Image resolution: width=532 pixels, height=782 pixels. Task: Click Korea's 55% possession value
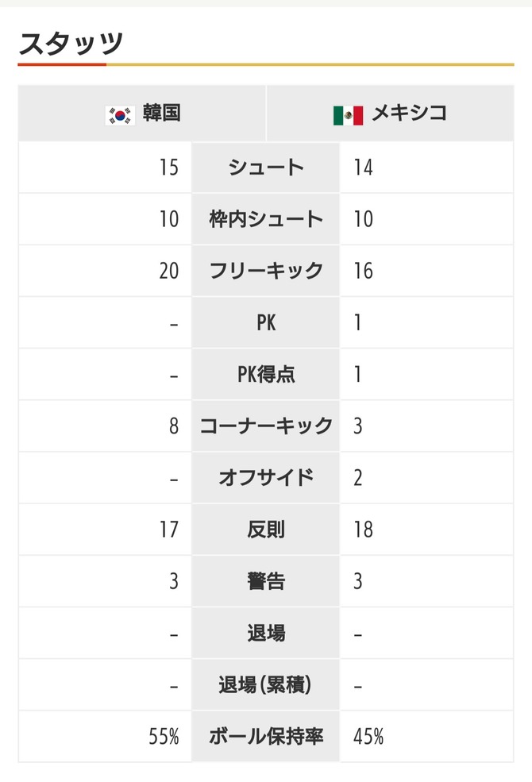click(164, 737)
